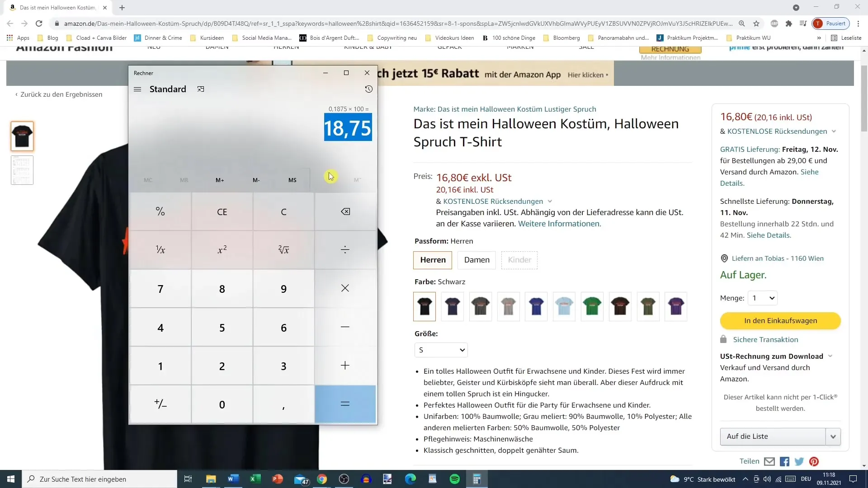Open the brand link Marke: Das ist mein Halloween Kostüm

click(505, 109)
